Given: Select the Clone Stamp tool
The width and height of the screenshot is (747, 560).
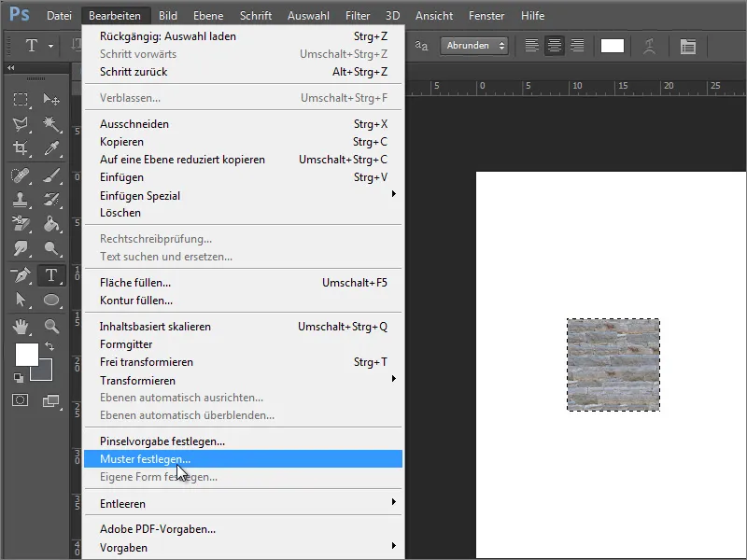Looking at the screenshot, I should pyautogui.click(x=20, y=199).
